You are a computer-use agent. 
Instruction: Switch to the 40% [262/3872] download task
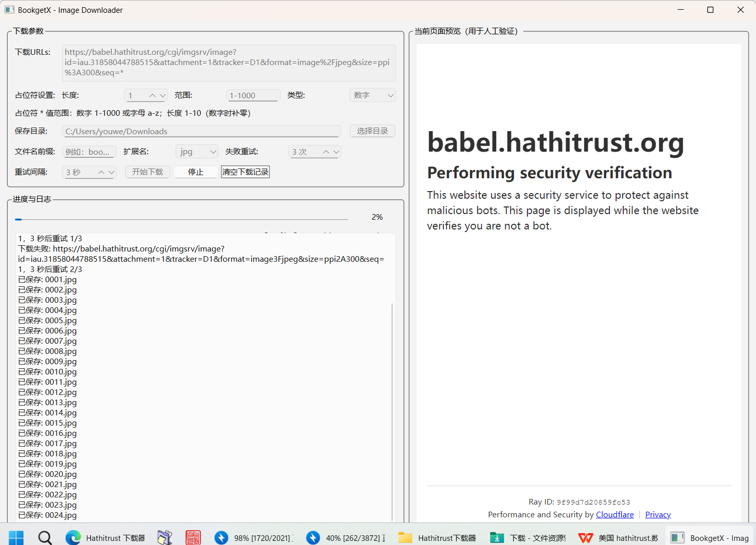pos(346,537)
